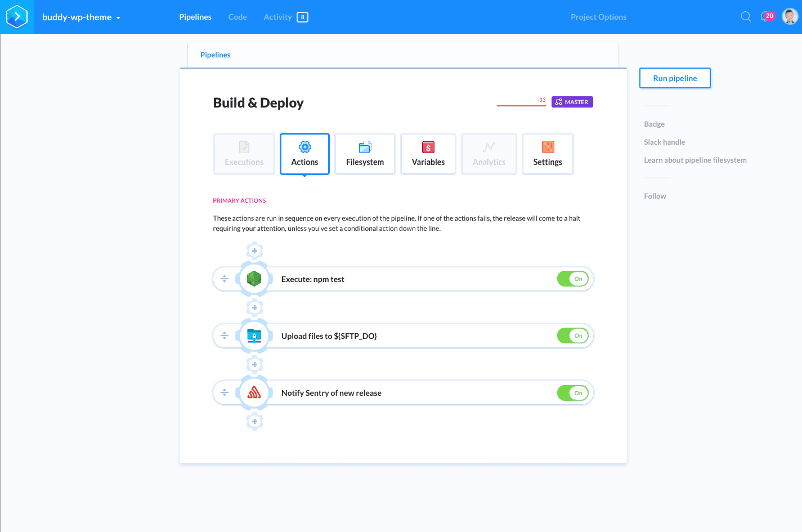Click the Run pipeline button
The image size is (802, 532).
click(675, 78)
